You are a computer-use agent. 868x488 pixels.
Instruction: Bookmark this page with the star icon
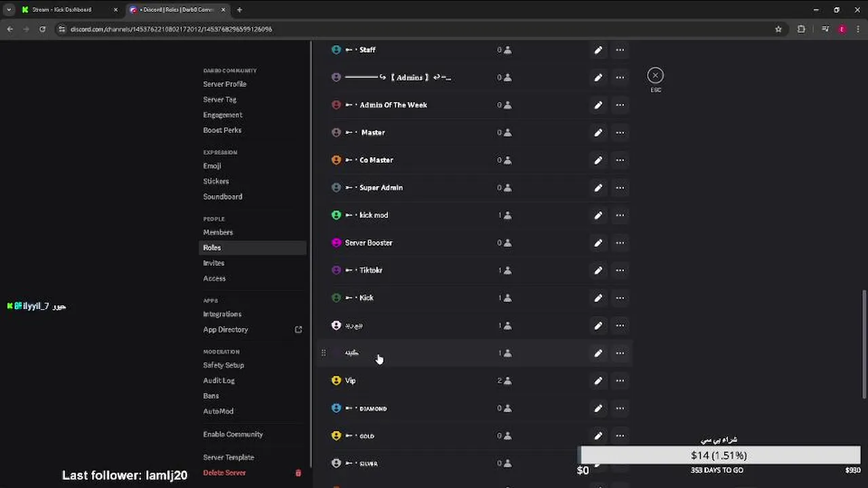[x=778, y=29]
